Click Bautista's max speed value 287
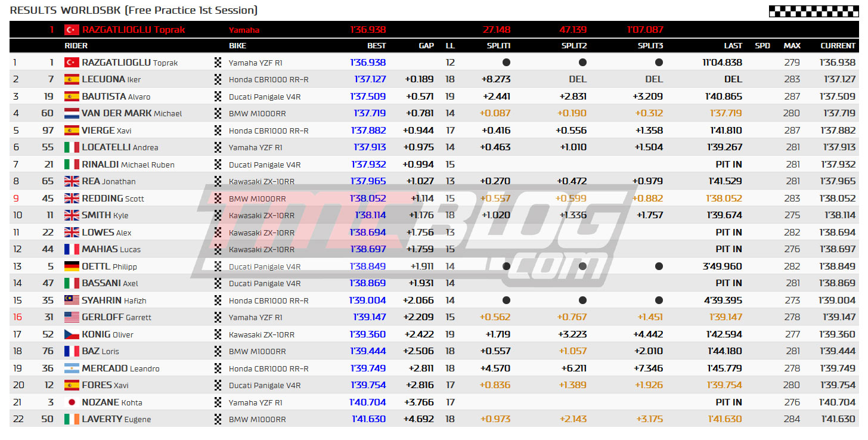The image size is (868, 440). (x=792, y=97)
